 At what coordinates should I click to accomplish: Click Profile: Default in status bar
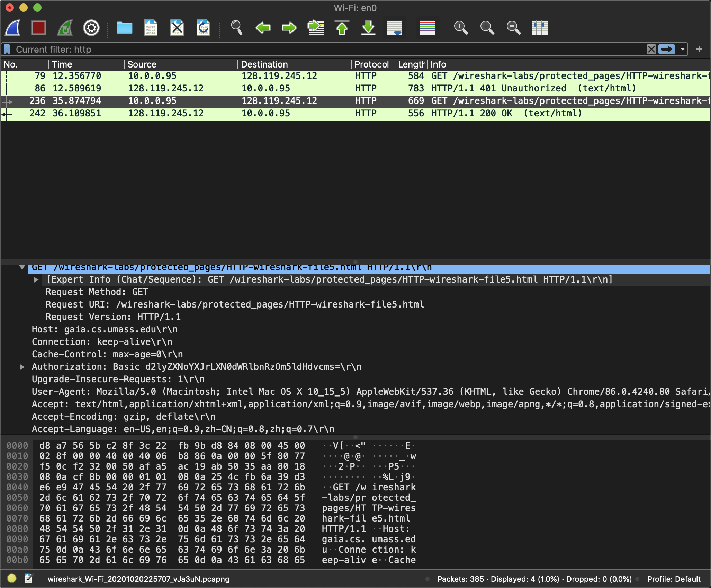[x=673, y=579]
